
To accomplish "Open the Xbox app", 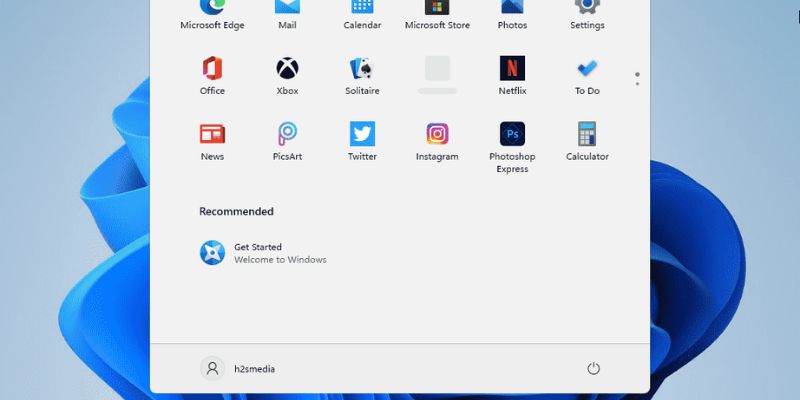I will tap(287, 76).
